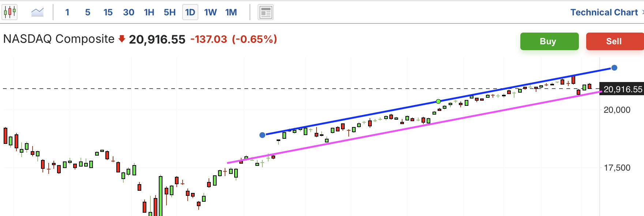The height and width of the screenshot is (216, 644).
Task: Click the NASDAQ Composite title
Action: click(x=59, y=39)
